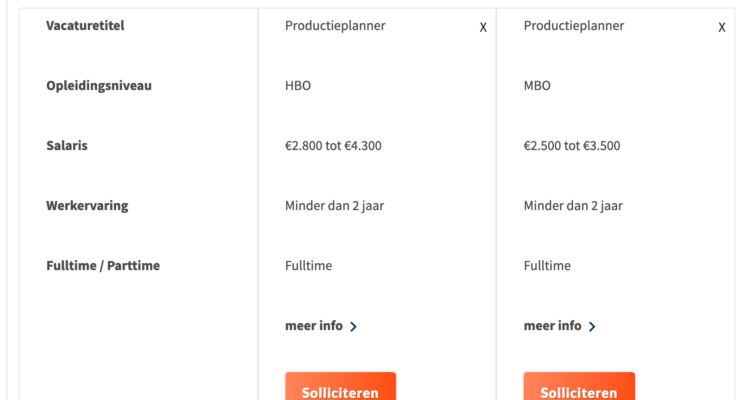The height and width of the screenshot is (400, 750).
Task: Click the Productieplanner title in the HBO column
Action: click(x=335, y=26)
